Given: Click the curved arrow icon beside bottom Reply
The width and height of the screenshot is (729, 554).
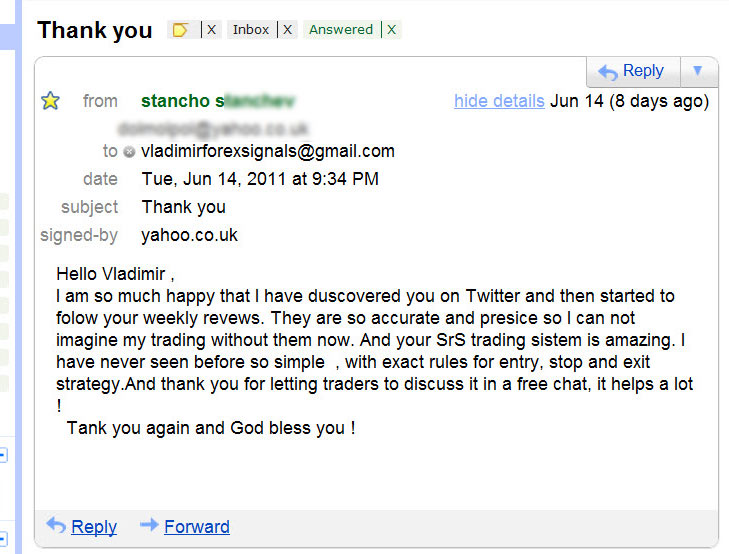Looking at the screenshot, I should point(56,526).
